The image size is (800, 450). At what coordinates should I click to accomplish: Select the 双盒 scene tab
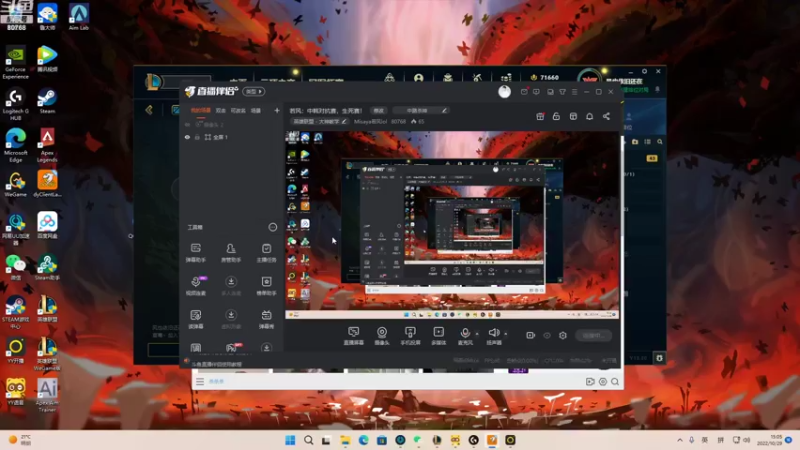[220, 110]
